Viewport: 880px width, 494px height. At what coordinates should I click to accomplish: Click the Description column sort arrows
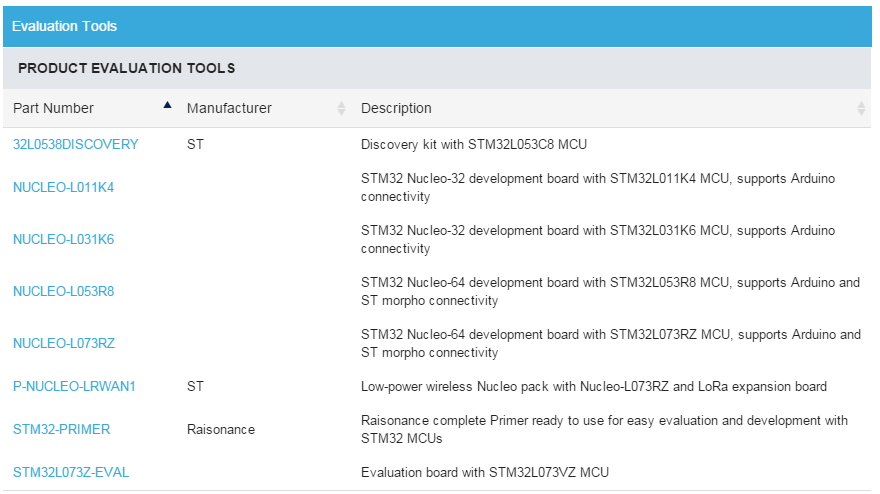861,108
